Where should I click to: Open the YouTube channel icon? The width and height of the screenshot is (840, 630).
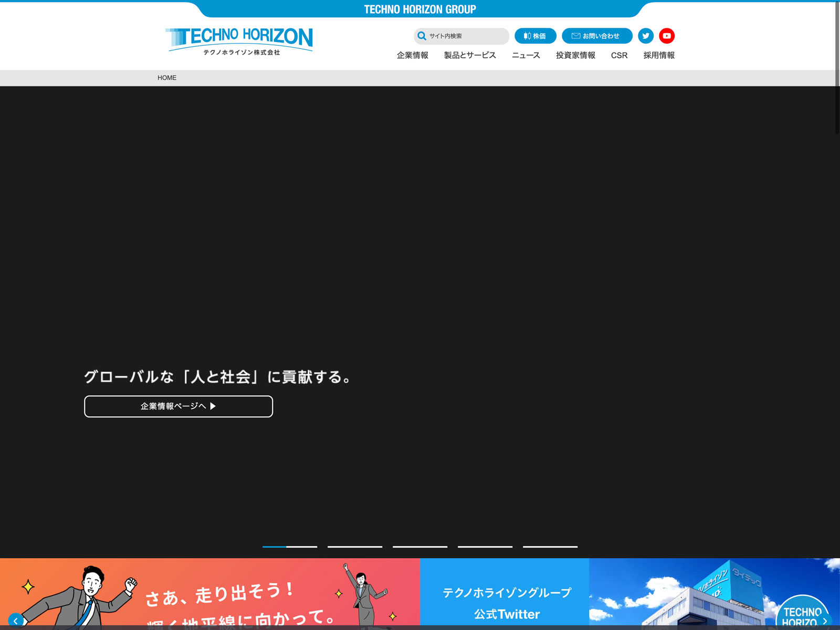pos(667,36)
